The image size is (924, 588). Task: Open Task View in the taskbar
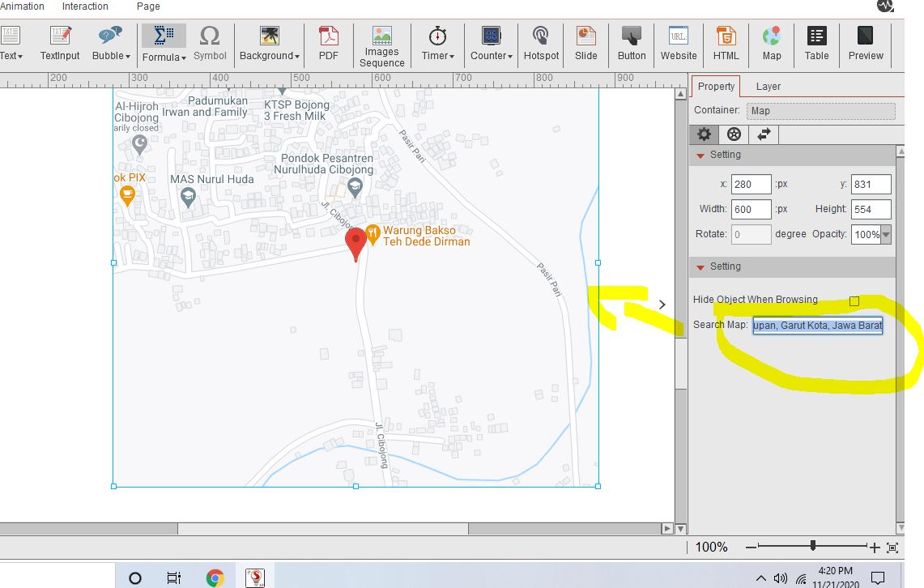pyautogui.click(x=173, y=578)
